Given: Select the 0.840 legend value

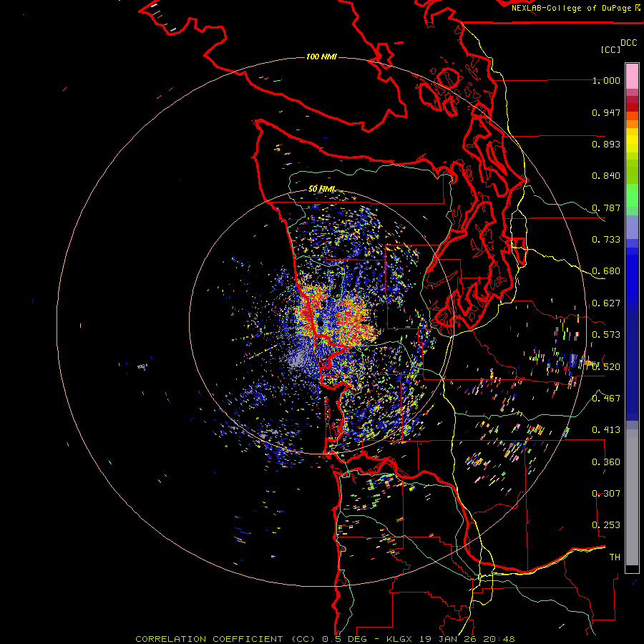Looking at the screenshot, I should [x=606, y=176].
